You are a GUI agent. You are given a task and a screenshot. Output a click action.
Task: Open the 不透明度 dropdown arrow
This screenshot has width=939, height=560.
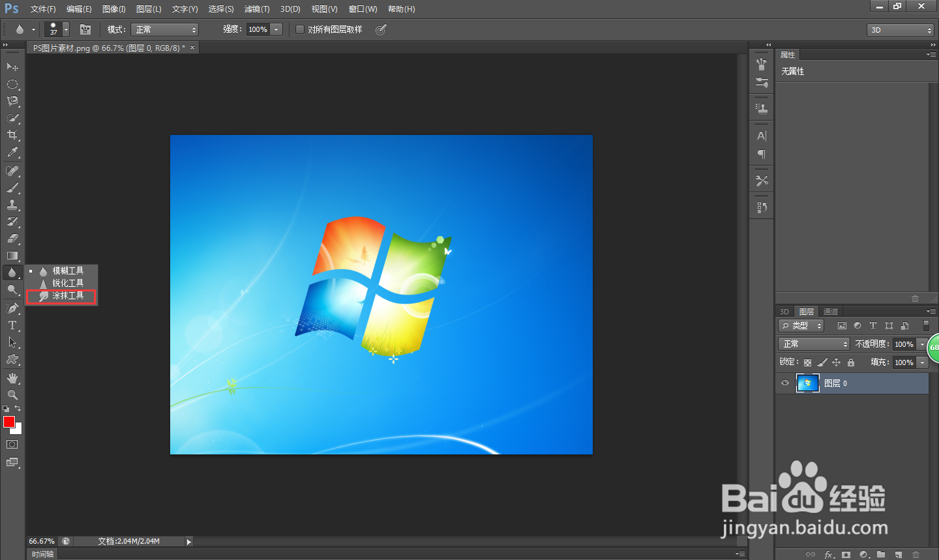(x=922, y=344)
